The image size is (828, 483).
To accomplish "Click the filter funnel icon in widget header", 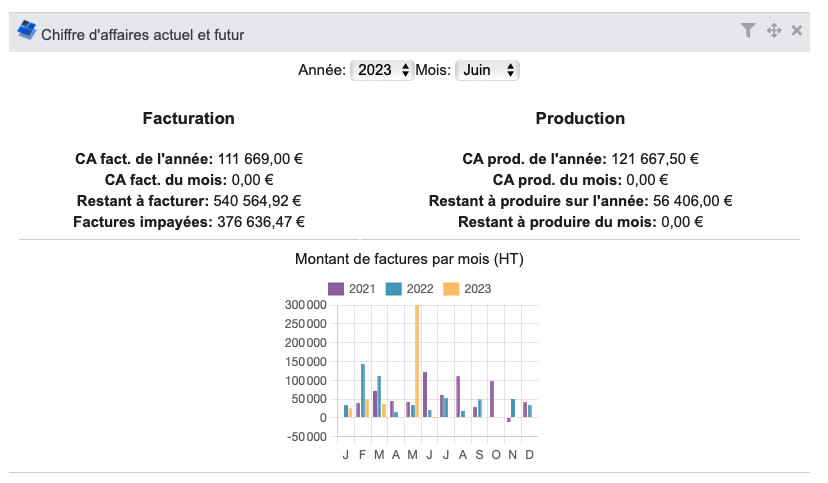I will pyautogui.click(x=748, y=31).
